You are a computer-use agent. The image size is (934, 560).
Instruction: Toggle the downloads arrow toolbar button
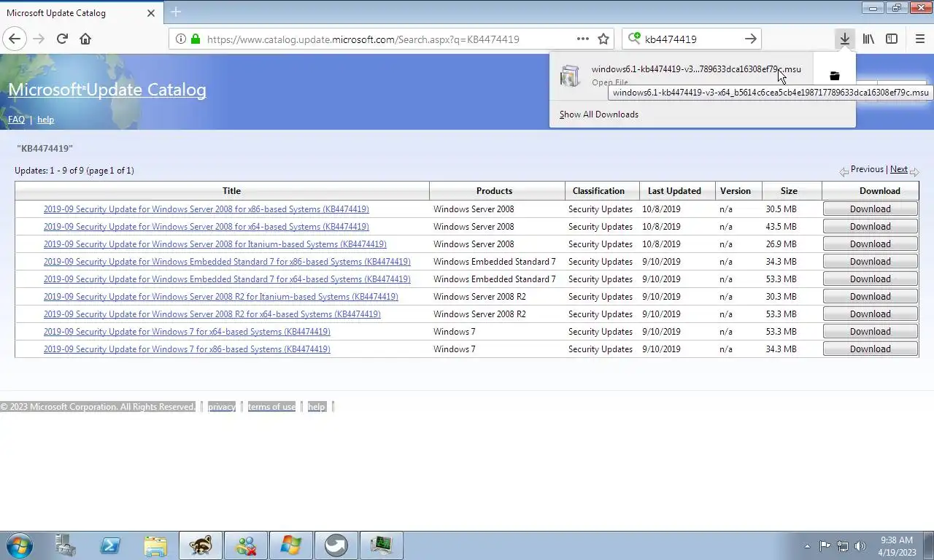(844, 39)
